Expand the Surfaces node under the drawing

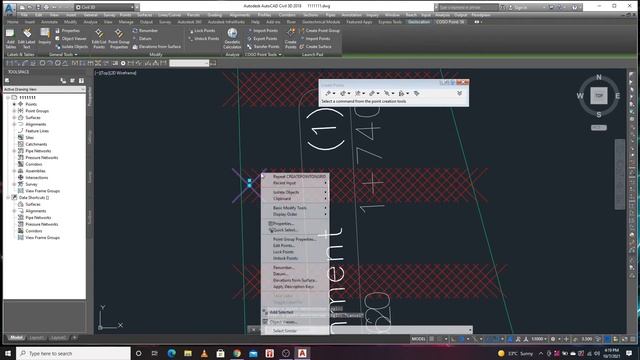[x=14, y=118]
